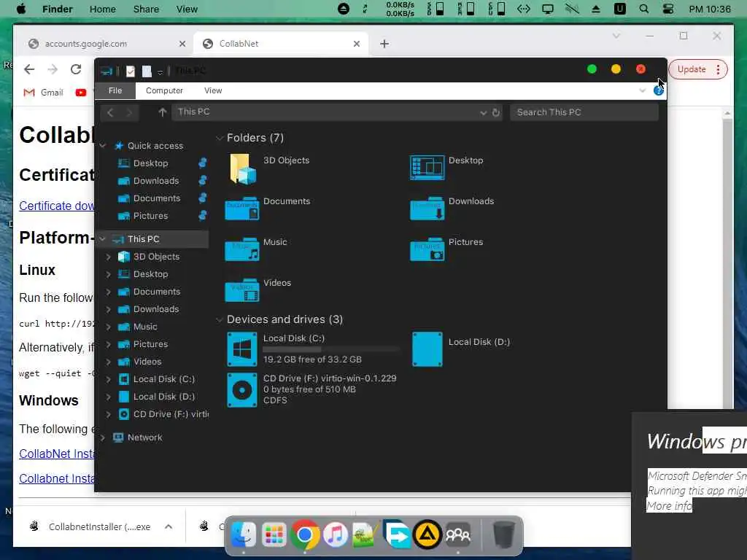Open the Computer ribbon tab

click(x=164, y=90)
